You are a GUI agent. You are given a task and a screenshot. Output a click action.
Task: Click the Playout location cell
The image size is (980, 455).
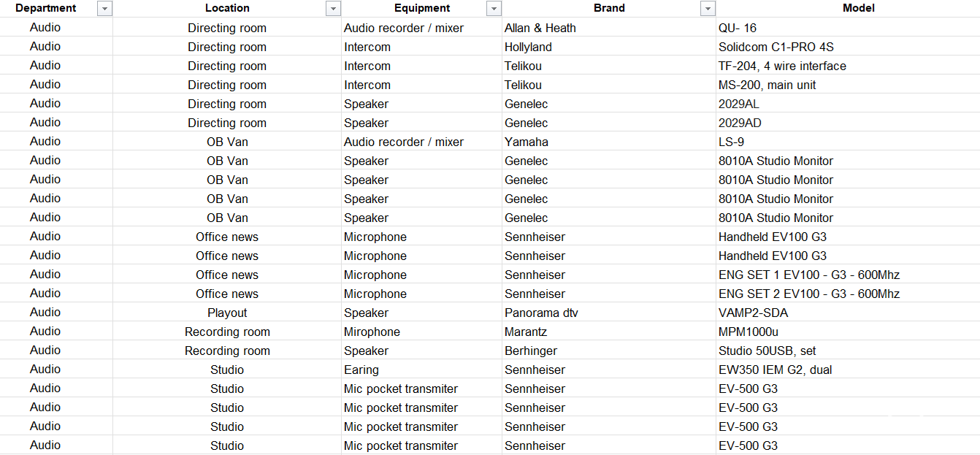tap(227, 313)
